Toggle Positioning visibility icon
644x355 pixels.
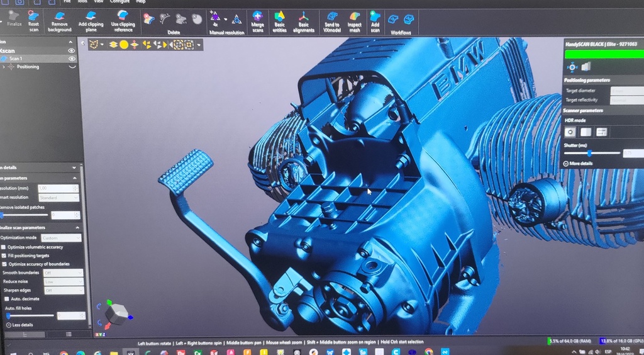coord(72,67)
